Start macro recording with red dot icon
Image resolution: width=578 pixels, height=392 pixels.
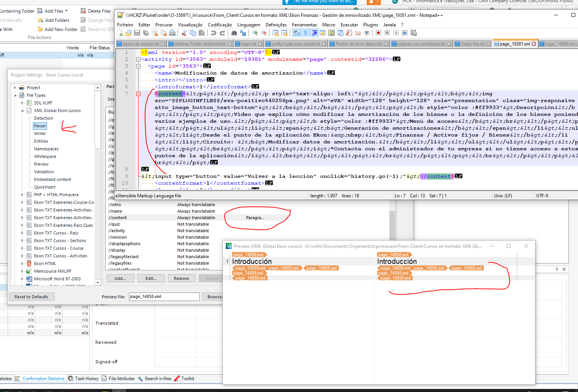[378, 33]
